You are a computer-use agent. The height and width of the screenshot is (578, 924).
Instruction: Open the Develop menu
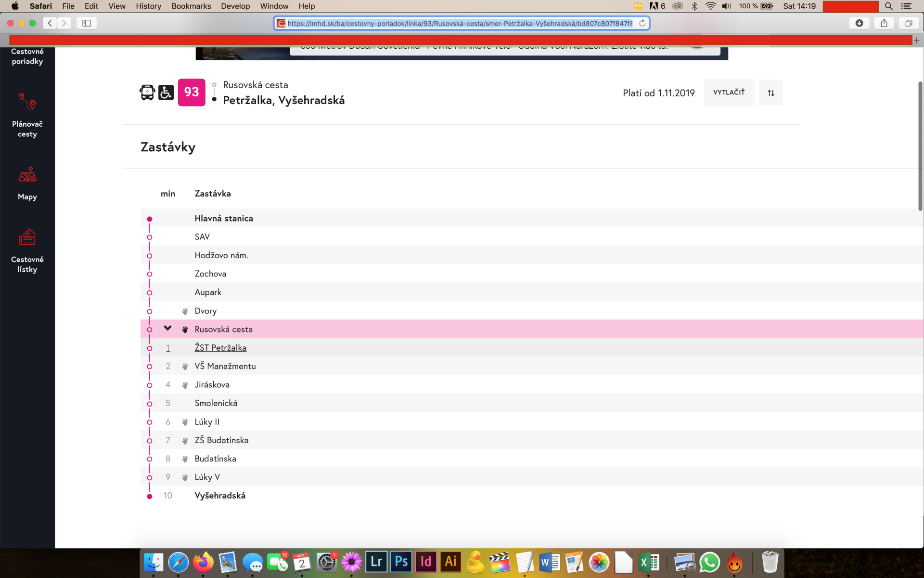(x=235, y=6)
